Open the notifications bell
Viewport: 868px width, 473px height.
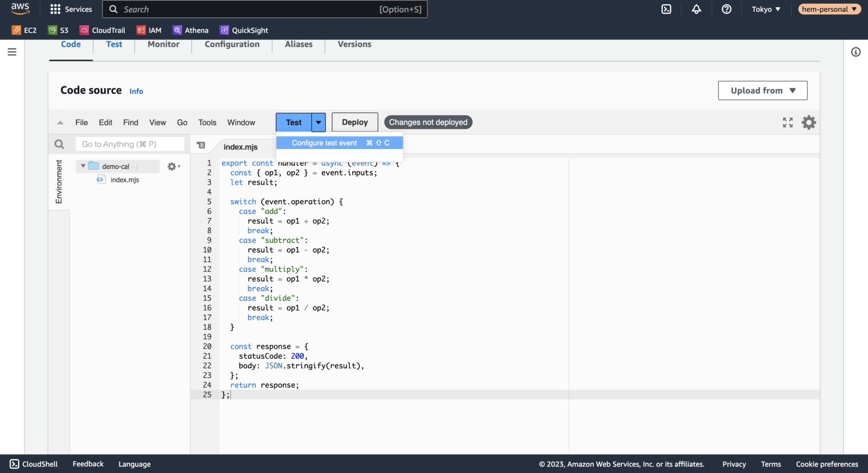pos(696,9)
